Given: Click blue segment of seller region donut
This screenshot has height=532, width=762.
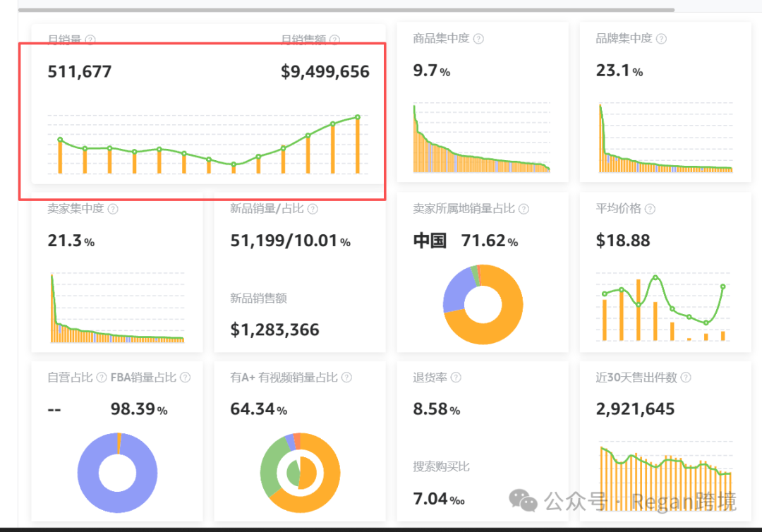Looking at the screenshot, I should coord(454,291).
